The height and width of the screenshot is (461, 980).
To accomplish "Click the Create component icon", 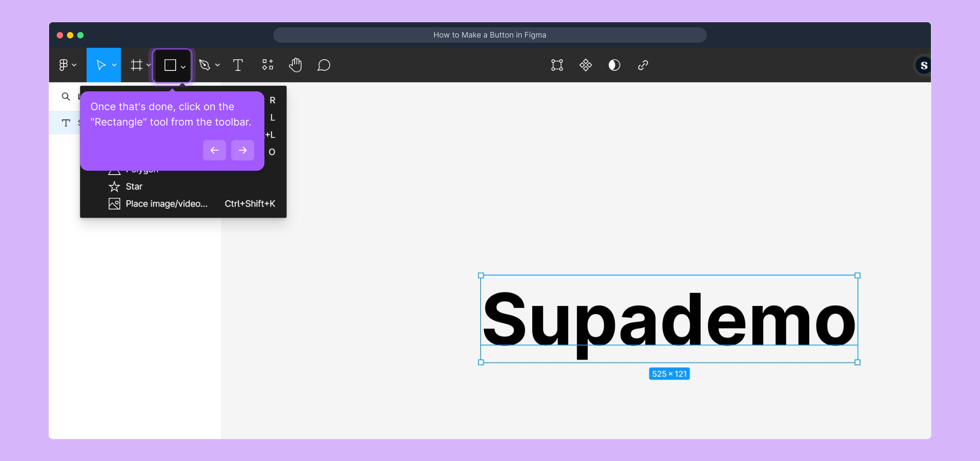I will tap(586, 65).
